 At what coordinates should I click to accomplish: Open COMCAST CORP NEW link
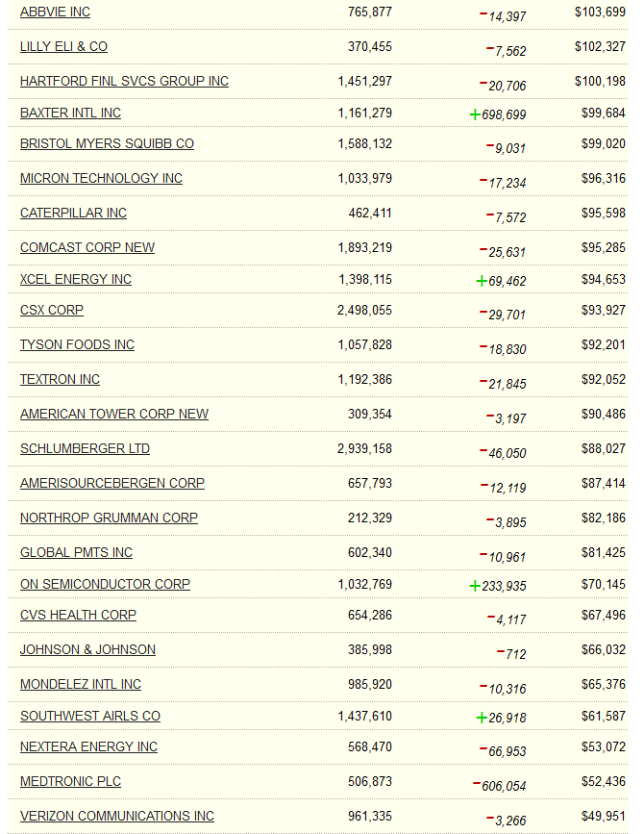pyautogui.click(x=87, y=247)
